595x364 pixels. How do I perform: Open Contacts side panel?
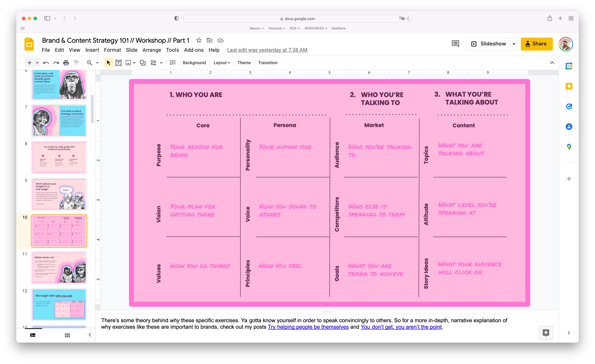click(569, 126)
